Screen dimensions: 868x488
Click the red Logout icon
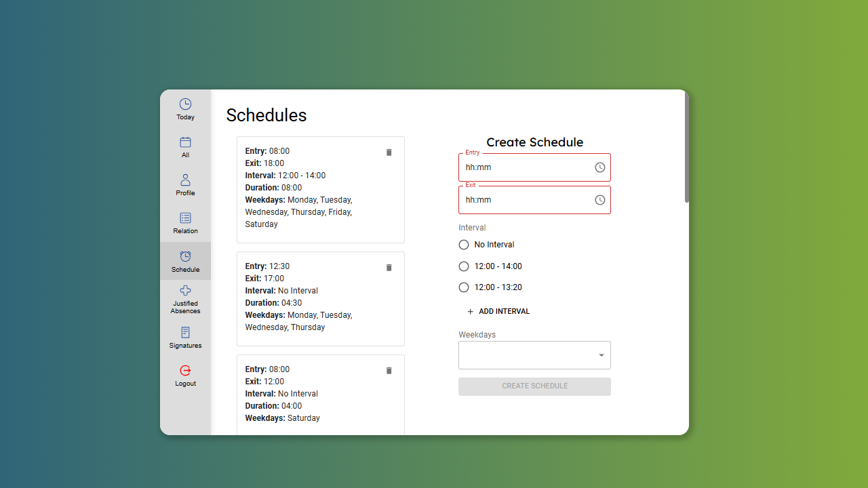click(x=185, y=371)
